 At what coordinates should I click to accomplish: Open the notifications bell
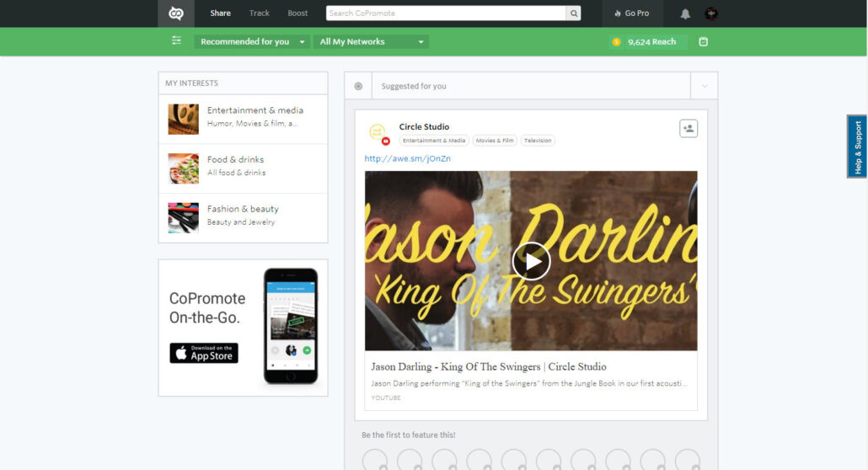pos(685,13)
